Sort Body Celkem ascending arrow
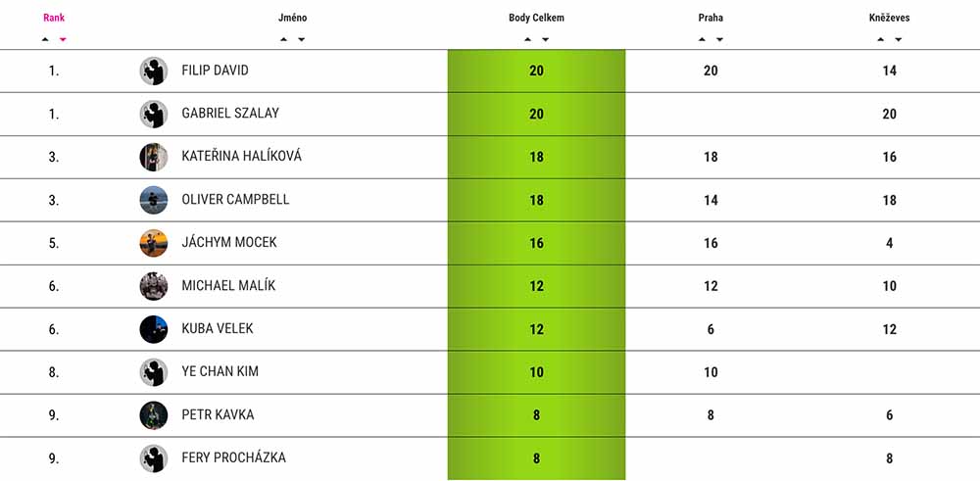 point(527,39)
